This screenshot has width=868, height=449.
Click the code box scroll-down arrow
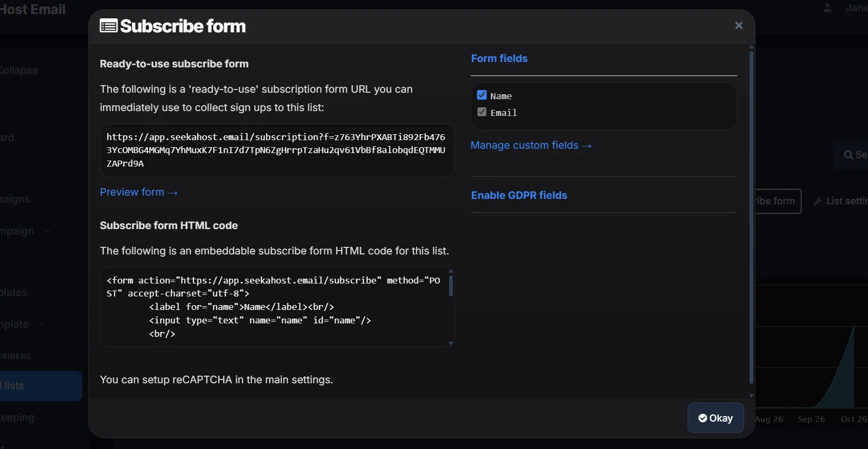451,343
